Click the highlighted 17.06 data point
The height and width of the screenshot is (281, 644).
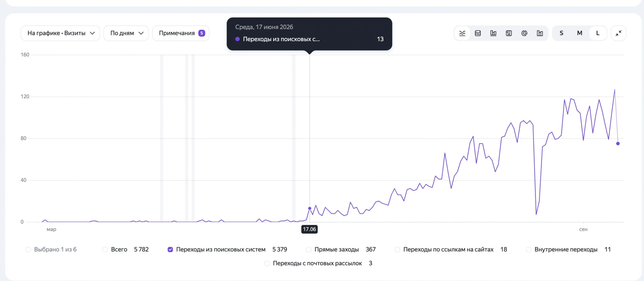[310, 208]
